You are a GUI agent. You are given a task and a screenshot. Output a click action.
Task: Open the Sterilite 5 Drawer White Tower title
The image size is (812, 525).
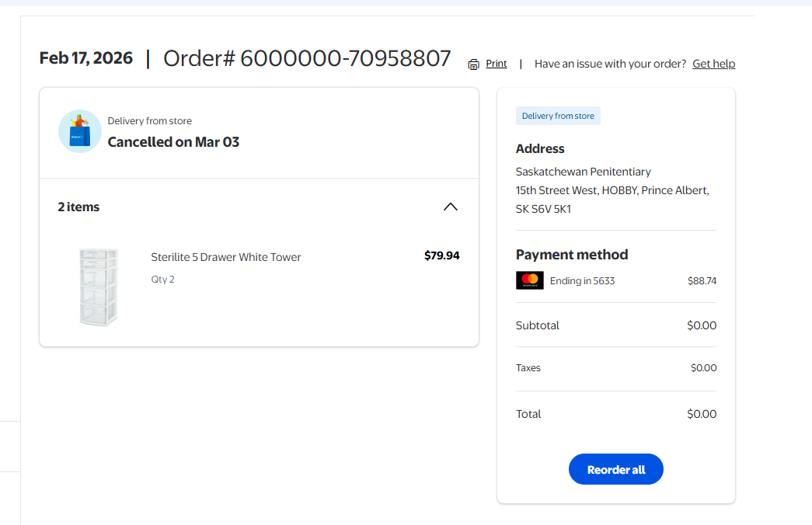tap(226, 257)
